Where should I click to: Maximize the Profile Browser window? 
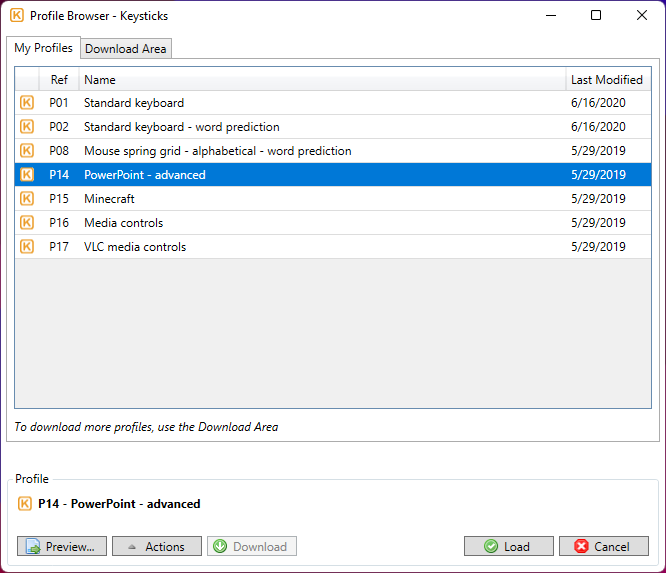point(596,16)
